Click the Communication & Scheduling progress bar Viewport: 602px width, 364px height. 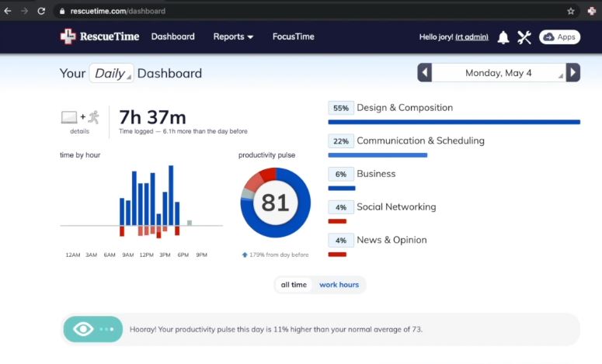point(378,155)
